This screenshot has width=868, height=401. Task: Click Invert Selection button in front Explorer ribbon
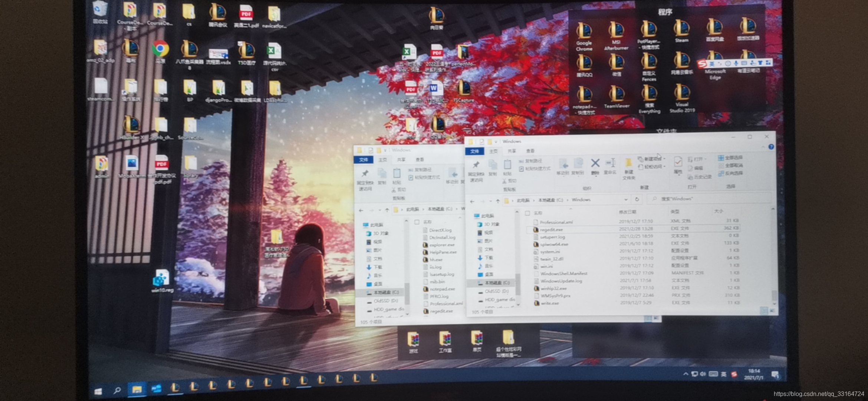(x=730, y=173)
